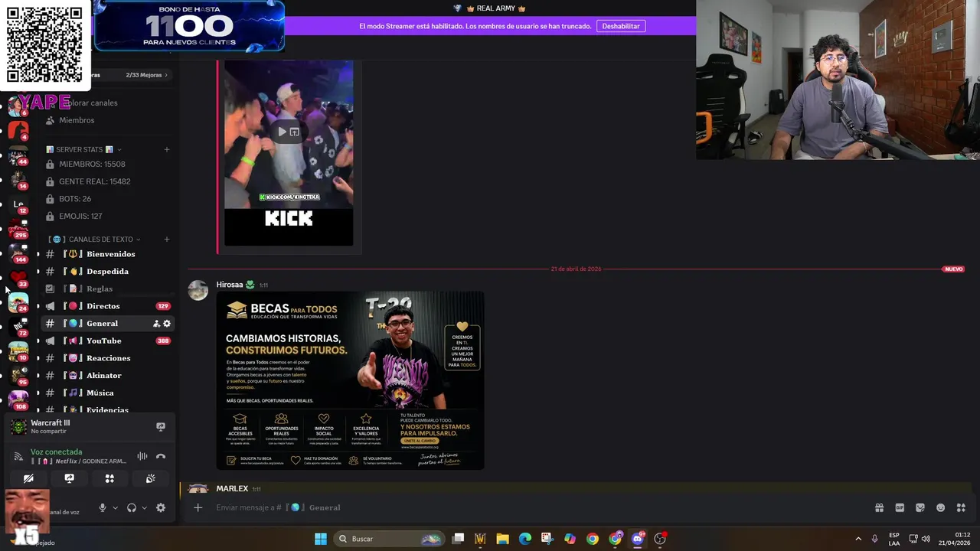
Task: Add channel in CANALES DE TEXTO category
Action: 167,240
